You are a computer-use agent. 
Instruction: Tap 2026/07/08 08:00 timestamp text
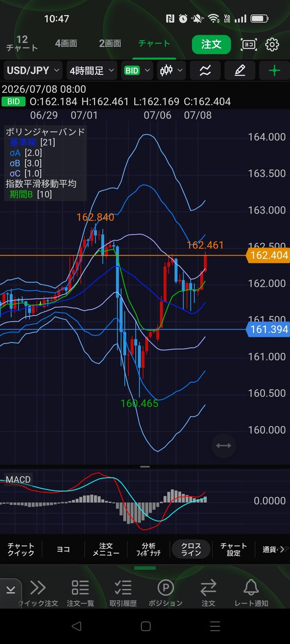pyautogui.click(x=44, y=90)
